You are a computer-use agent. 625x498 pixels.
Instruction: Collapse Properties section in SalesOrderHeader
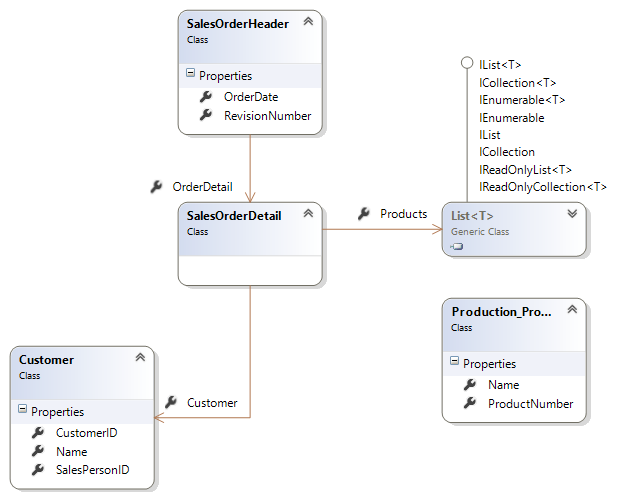191,73
